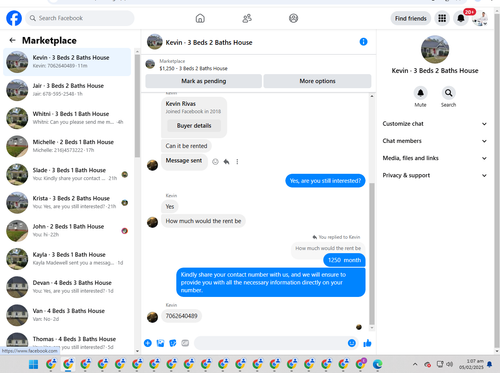Screen dimensions: 500x373
Task: Open the account profile picture menu
Action: pyautogui.click(x=480, y=18)
